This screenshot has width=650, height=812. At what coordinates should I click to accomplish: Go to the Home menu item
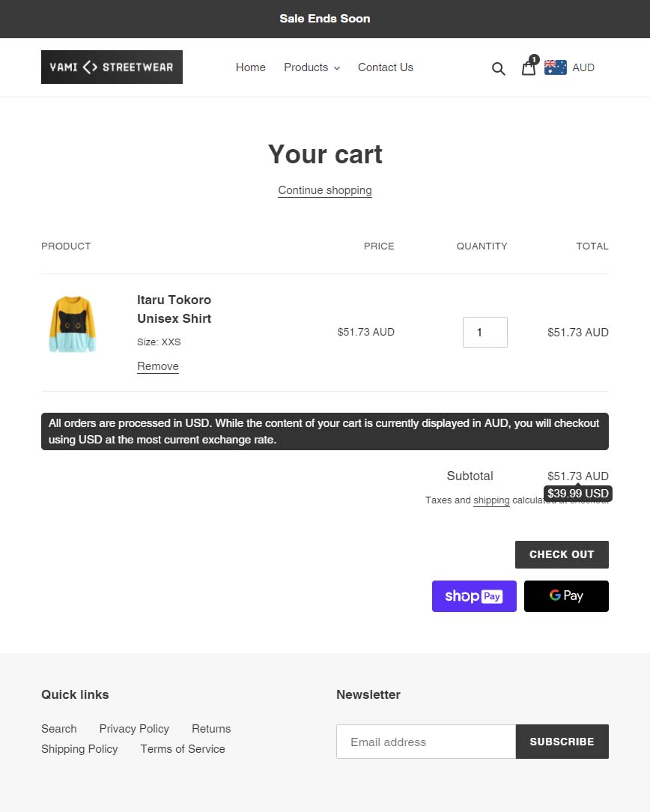coord(250,67)
